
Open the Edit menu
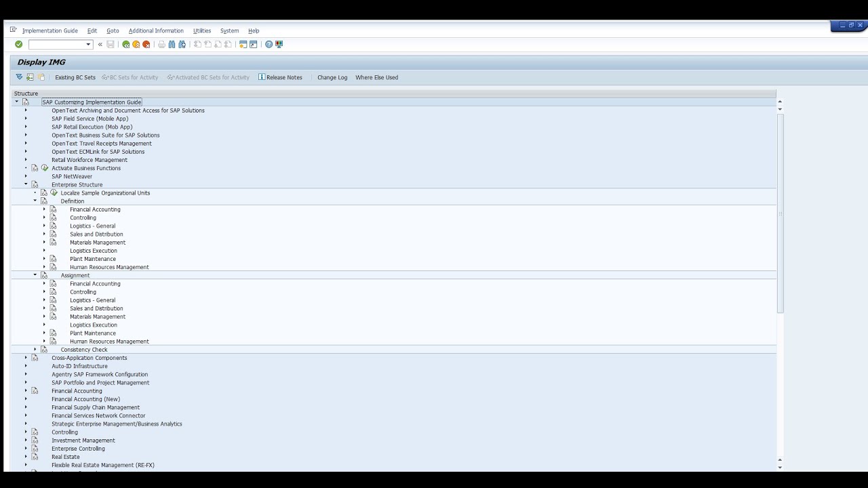(92, 30)
